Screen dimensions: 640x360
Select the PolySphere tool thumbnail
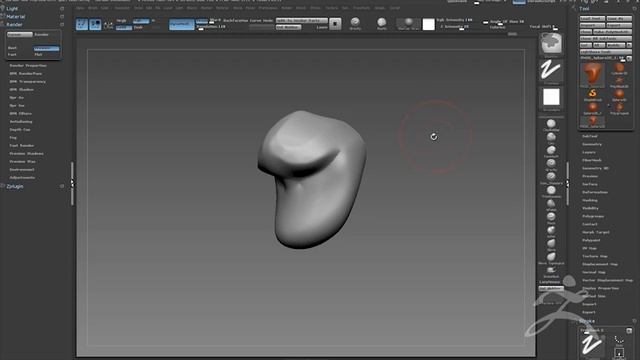point(620,109)
